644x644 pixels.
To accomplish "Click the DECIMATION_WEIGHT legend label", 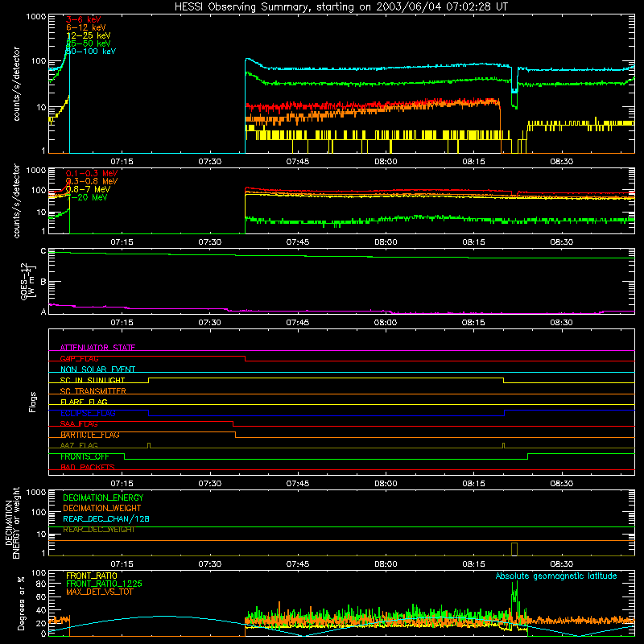I will tap(102, 508).
